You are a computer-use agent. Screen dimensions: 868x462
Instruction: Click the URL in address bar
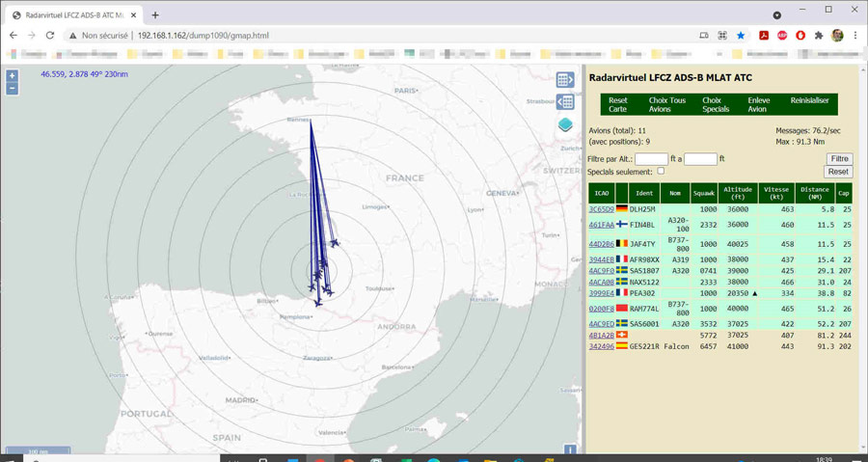click(x=203, y=36)
